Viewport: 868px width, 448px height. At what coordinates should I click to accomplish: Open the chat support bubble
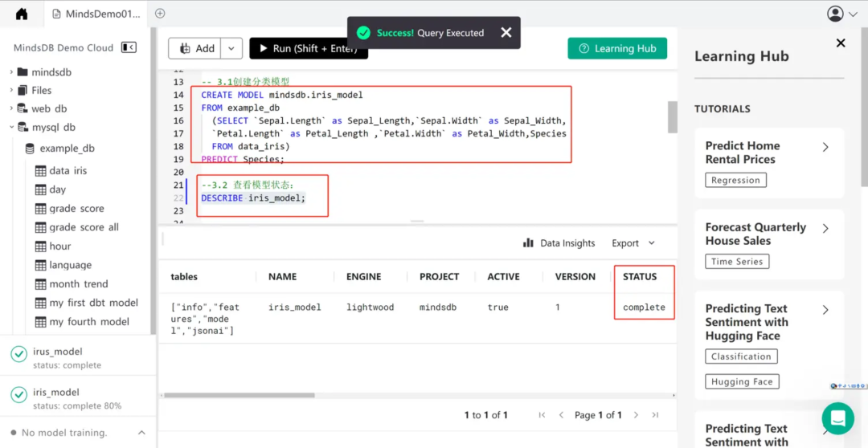838,418
